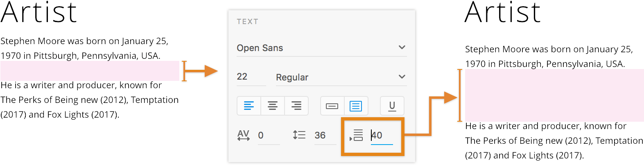This screenshot has height=165, width=644.
Task: Click the underline text button
Action: pos(392,106)
